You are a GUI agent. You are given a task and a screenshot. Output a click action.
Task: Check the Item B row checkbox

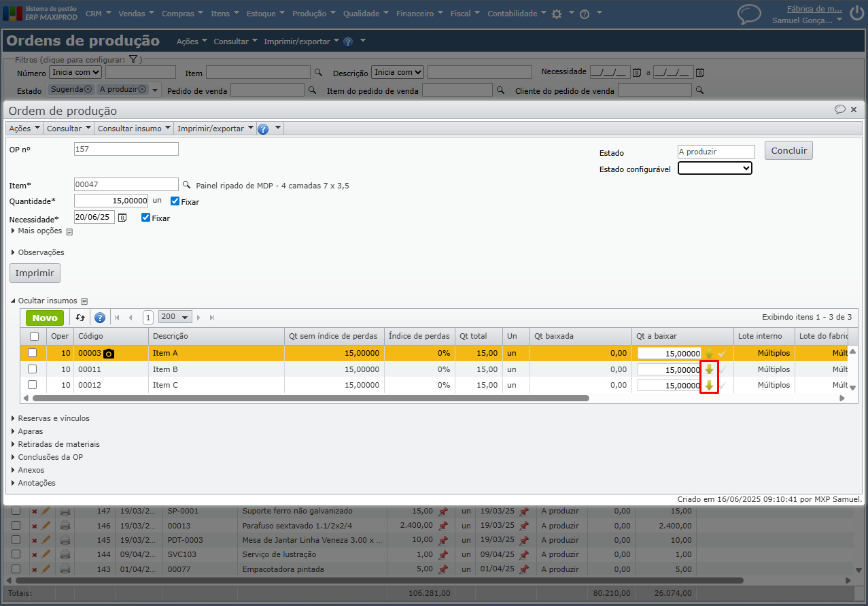[x=33, y=369]
